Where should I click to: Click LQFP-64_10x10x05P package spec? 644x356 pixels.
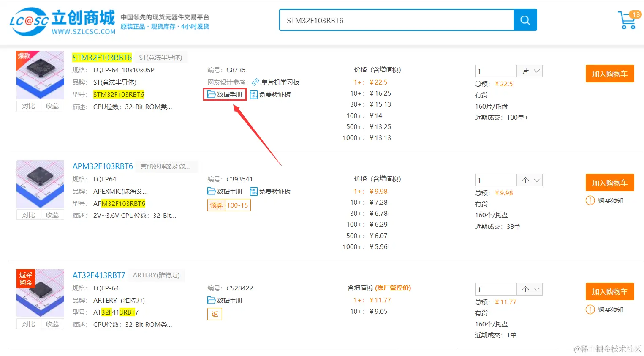coord(124,70)
